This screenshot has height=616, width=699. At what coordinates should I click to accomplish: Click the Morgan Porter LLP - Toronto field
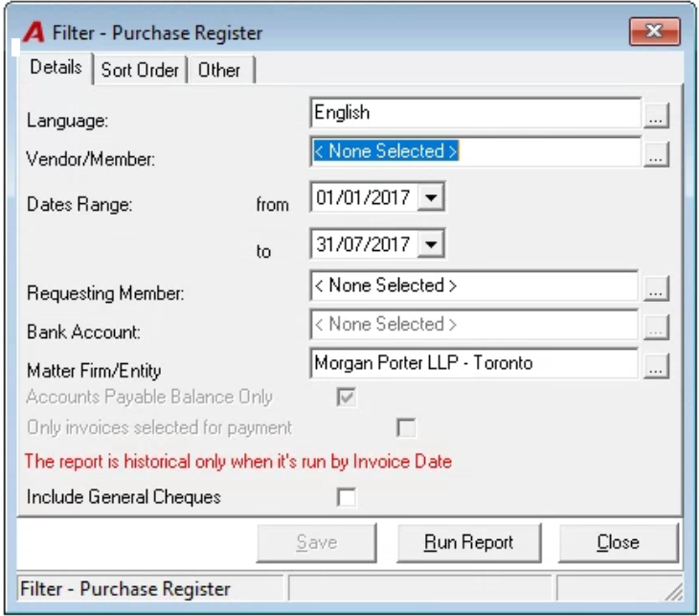[473, 363]
